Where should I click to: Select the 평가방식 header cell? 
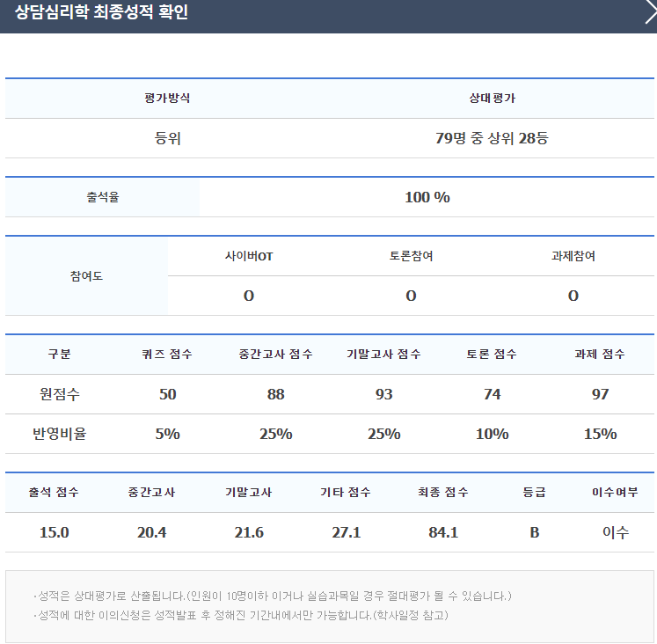tap(168, 98)
